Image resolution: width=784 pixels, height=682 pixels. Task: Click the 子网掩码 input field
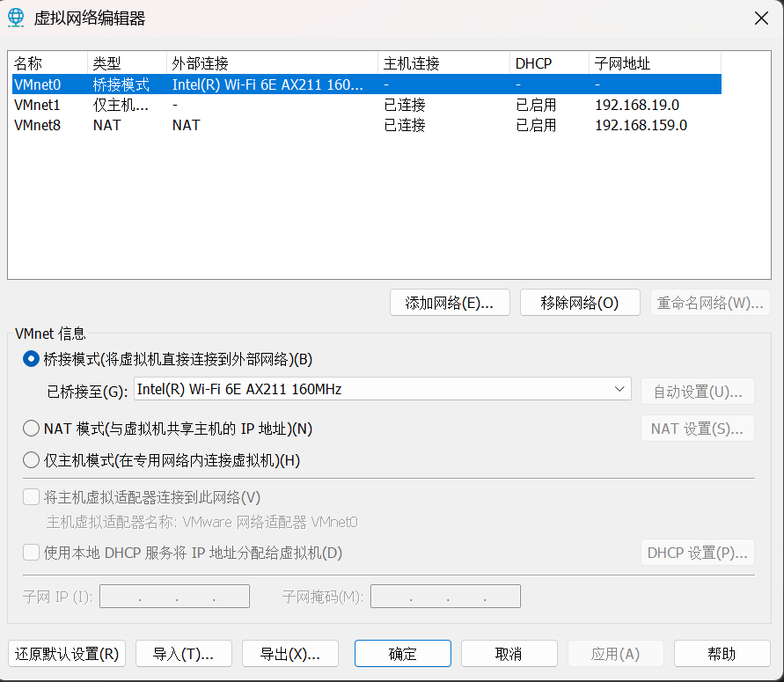[x=445, y=596]
